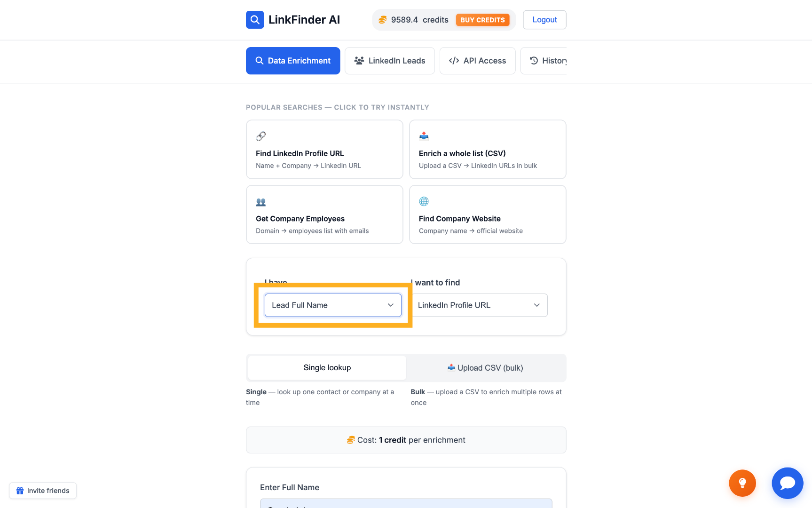The width and height of the screenshot is (812, 508).
Task: Click the clock icon in History tab
Action: click(534, 61)
